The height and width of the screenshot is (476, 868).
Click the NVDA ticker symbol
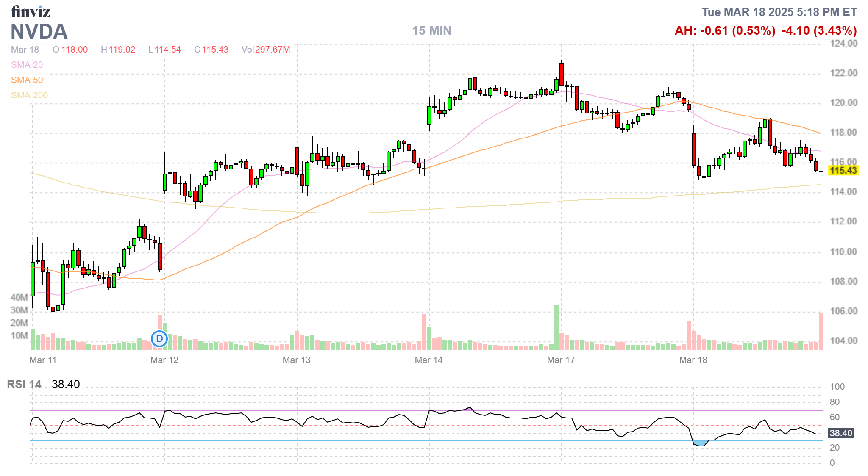(x=39, y=32)
